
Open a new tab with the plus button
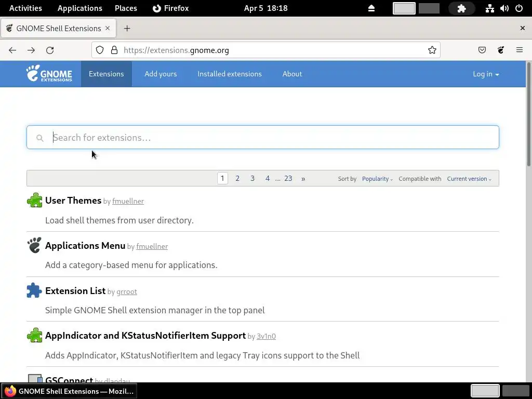tap(127, 29)
